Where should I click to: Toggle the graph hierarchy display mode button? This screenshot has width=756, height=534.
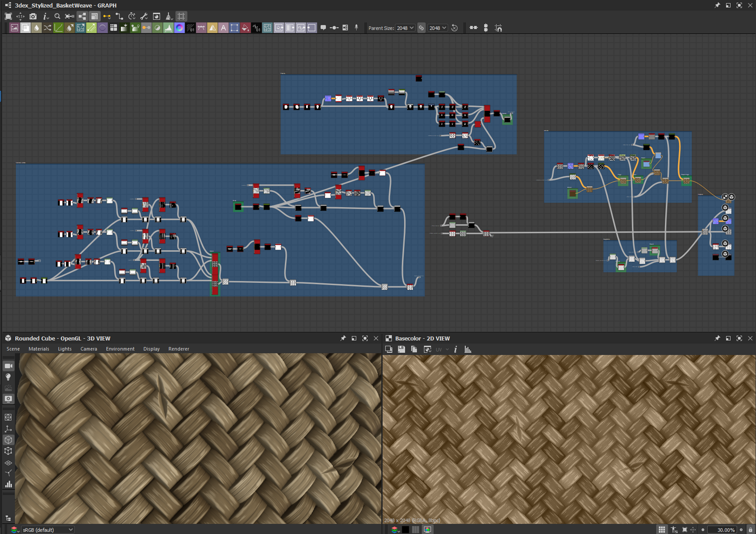(x=82, y=16)
